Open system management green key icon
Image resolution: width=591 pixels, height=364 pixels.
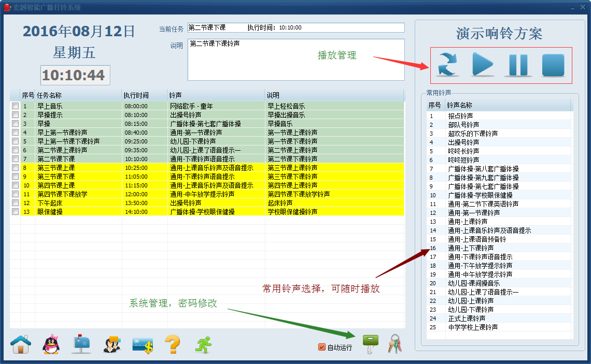click(x=370, y=344)
